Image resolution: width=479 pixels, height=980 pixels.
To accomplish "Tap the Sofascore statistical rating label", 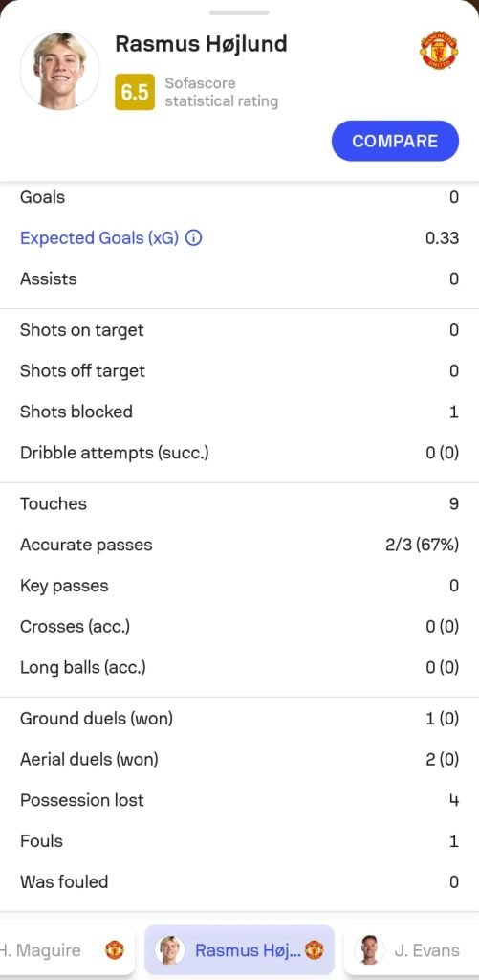I will click(x=222, y=92).
